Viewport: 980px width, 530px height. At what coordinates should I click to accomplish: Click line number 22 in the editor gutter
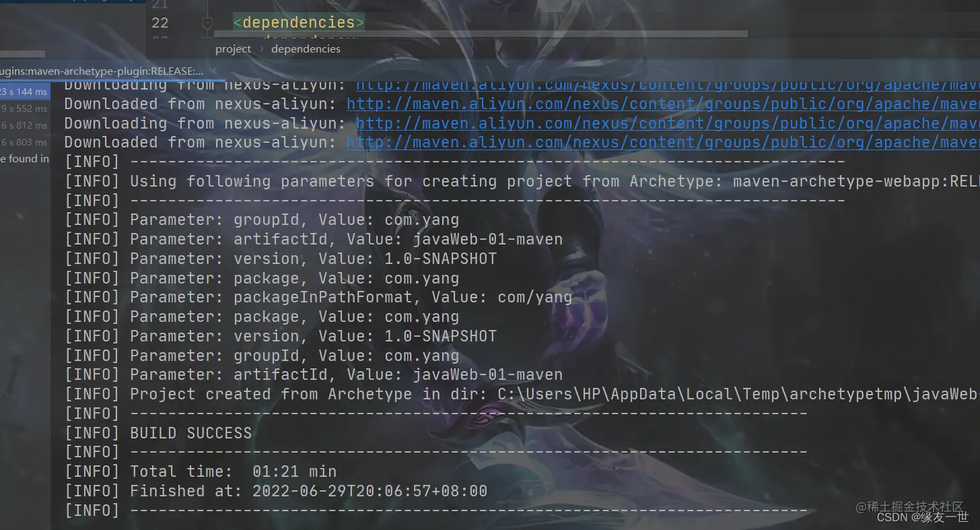point(160,23)
